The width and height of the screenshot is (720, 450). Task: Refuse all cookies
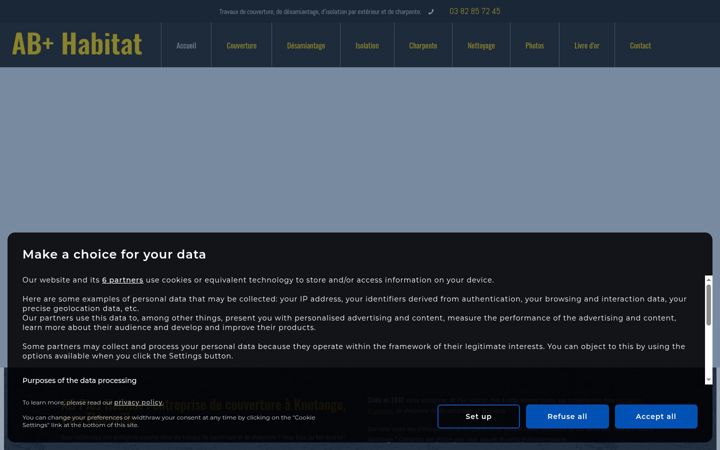coord(567,416)
